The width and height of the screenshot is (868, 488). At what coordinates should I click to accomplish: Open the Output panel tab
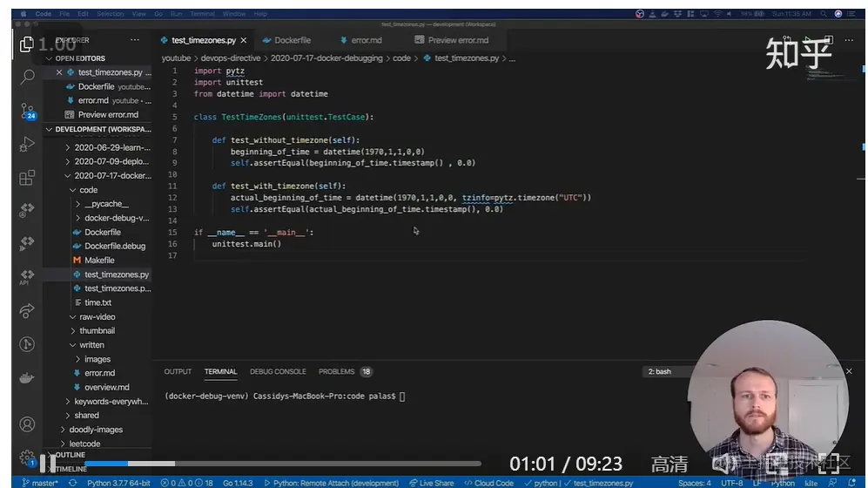coord(178,372)
